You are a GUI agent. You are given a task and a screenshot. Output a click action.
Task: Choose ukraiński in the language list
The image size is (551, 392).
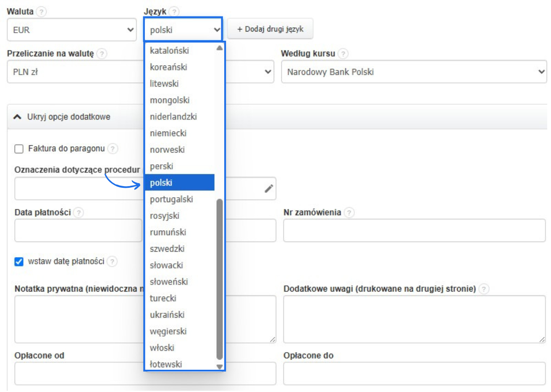[167, 315]
